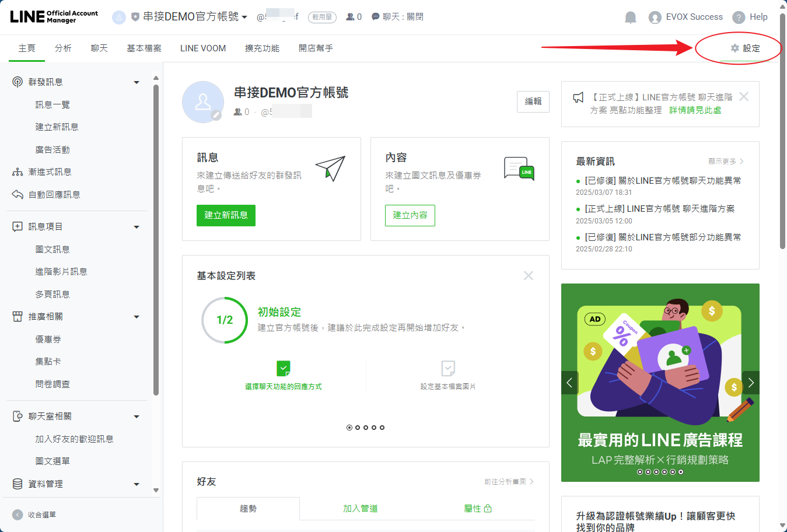This screenshot has height=532, width=787.
Task: Open 訊息一覽 in sidebar
Action: (x=53, y=105)
